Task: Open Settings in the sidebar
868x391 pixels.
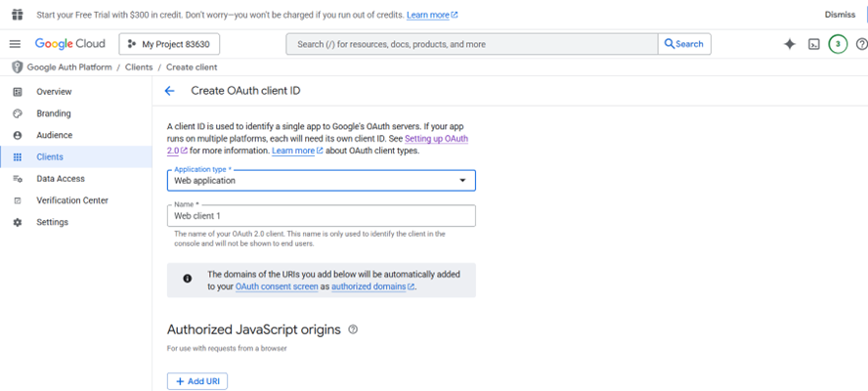Action: [76, 222]
